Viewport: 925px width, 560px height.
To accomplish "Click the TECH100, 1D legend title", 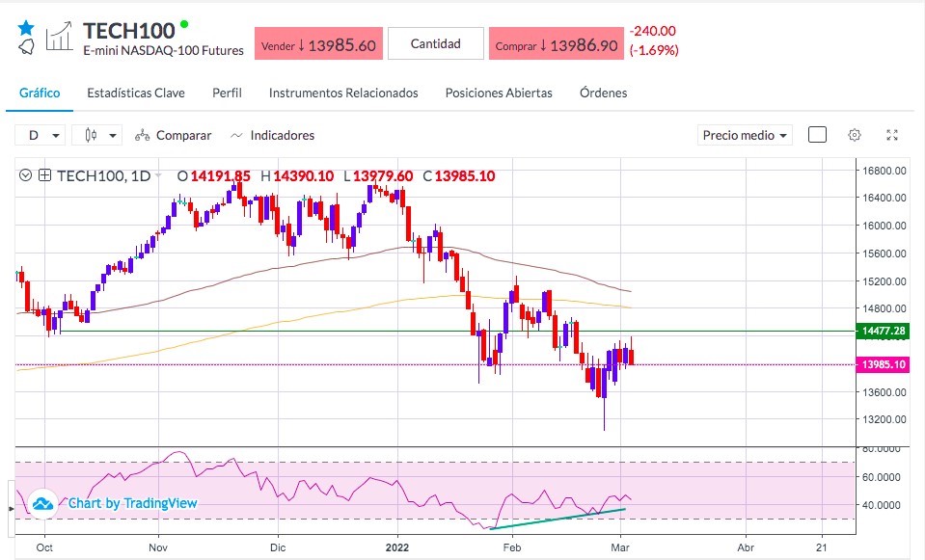I will [x=104, y=175].
